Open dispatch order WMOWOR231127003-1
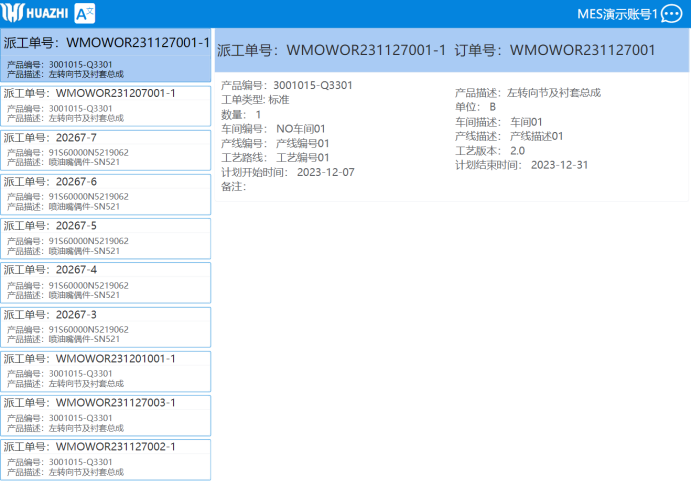 [x=106, y=414]
